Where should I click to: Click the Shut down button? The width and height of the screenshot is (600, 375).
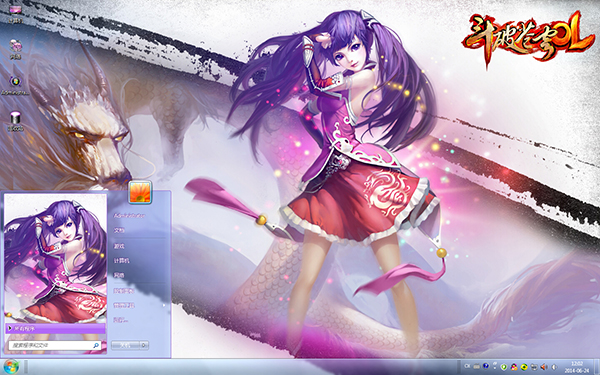(x=126, y=345)
